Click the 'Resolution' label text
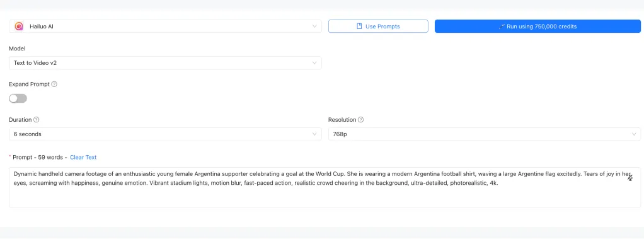 point(342,120)
